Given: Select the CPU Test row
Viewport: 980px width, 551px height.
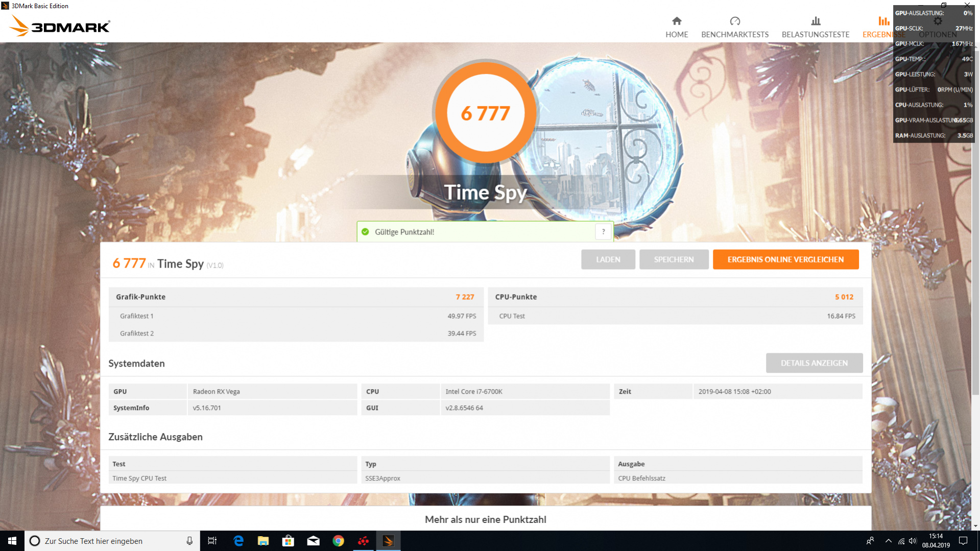Looking at the screenshot, I should (x=675, y=316).
